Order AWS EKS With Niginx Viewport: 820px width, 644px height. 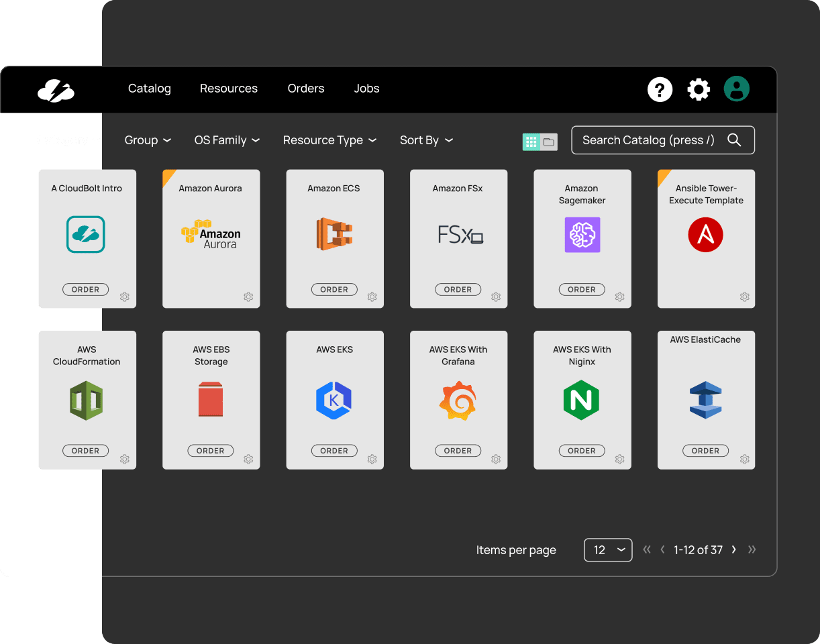coord(582,451)
